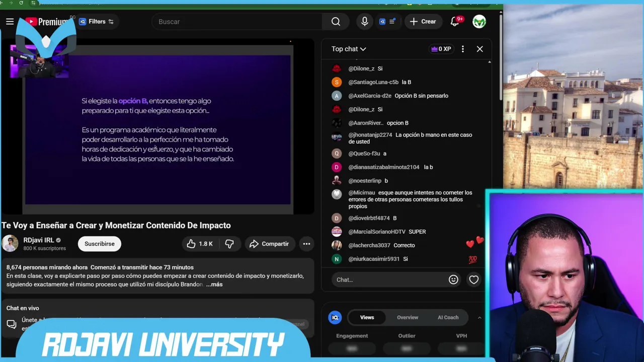Image resolution: width=644 pixels, height=362 pixels.
Task: Click the video title text
Action: 116,225
